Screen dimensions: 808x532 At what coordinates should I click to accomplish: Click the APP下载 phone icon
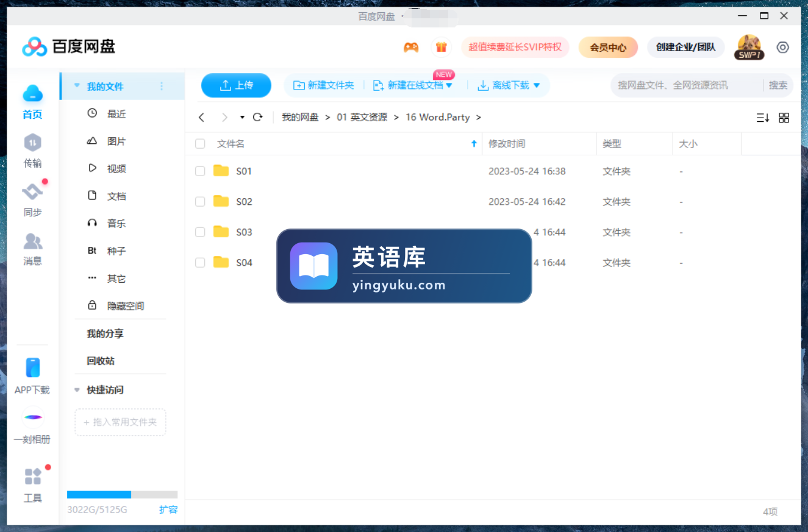(33, 368)
